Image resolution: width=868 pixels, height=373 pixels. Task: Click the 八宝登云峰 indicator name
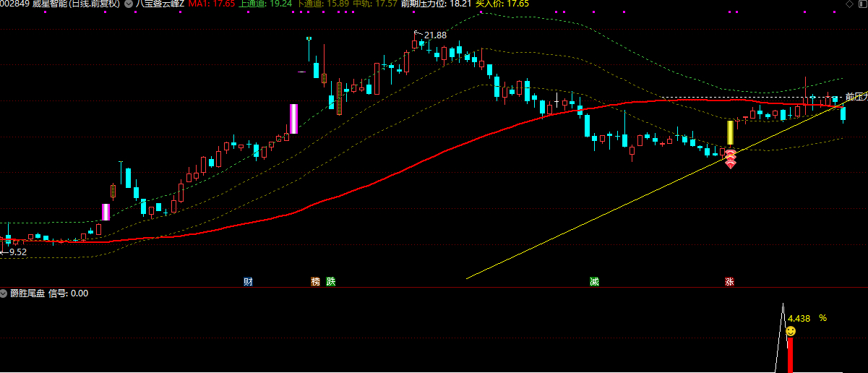(x=159, y=4)
